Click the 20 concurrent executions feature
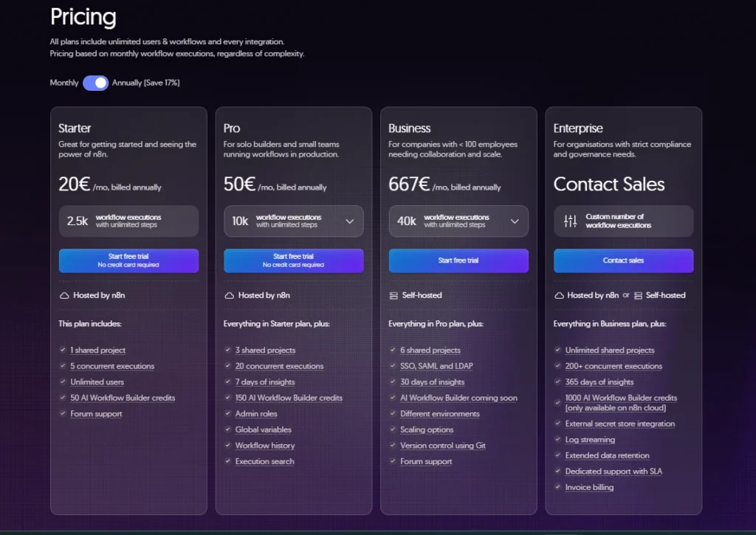The height and width of the screenshot is (535, 756). pos(279,366)
